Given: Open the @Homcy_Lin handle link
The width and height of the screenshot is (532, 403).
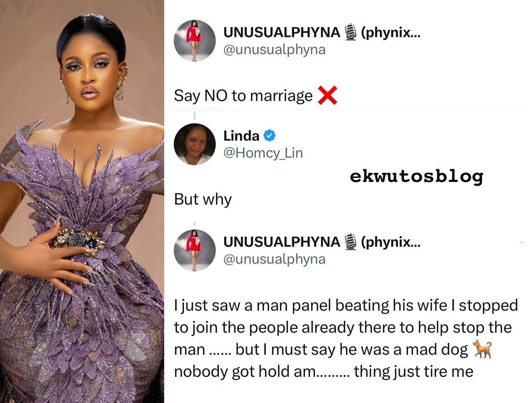Looking at the screenshot, I should coord(263,153).
